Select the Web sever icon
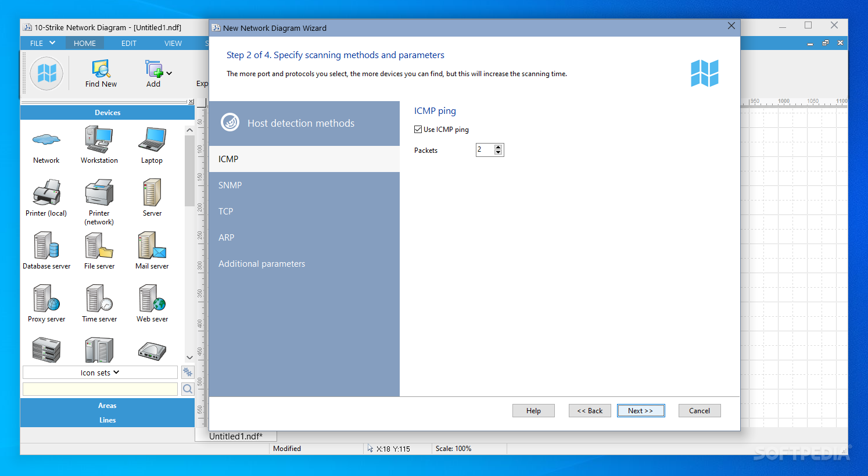The width and height of the screenshot is (868, 476). tap(152, 298)
